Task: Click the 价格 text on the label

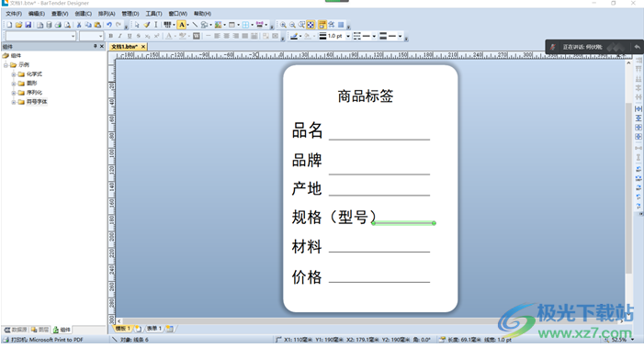Action: (x=307, y=277)
